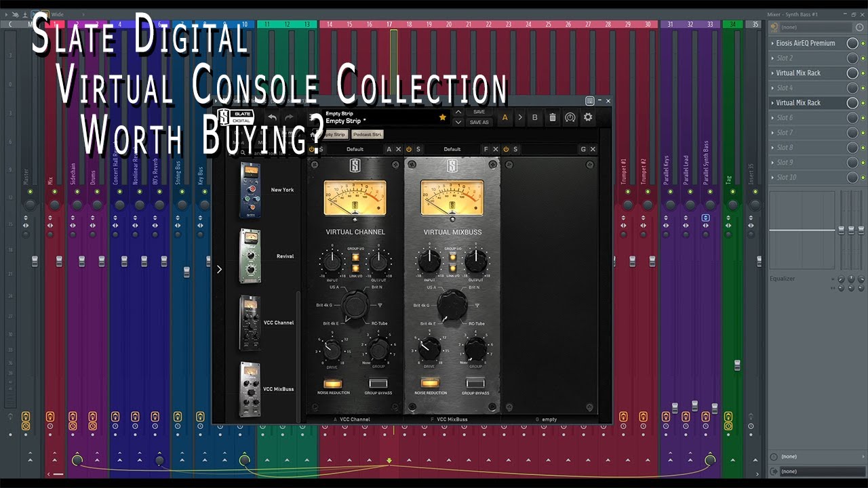Screen dimensions: 868x488
Task: Select the VCC Channel module in browser list
Action: pos(250,323)
